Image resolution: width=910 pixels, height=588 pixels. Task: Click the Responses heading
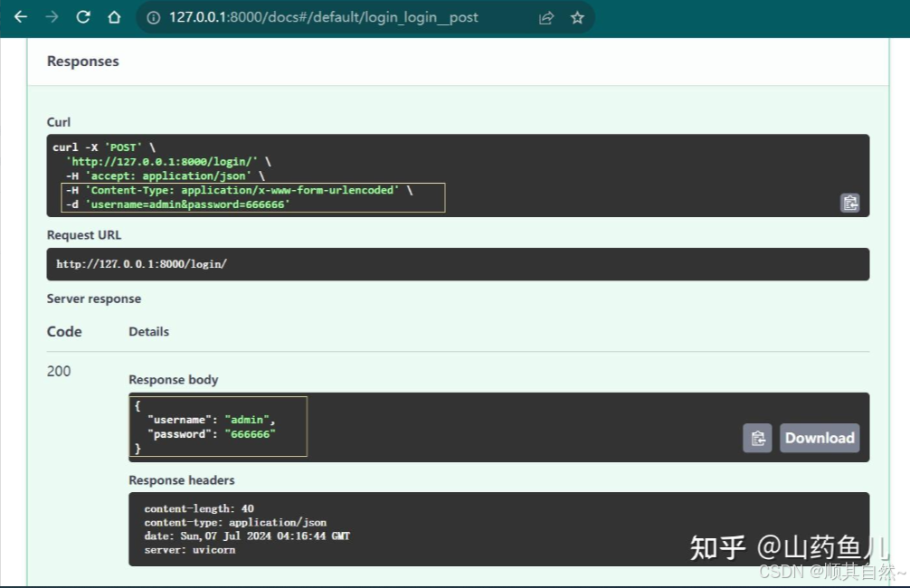pyautogui.click(x=82, y=61)
